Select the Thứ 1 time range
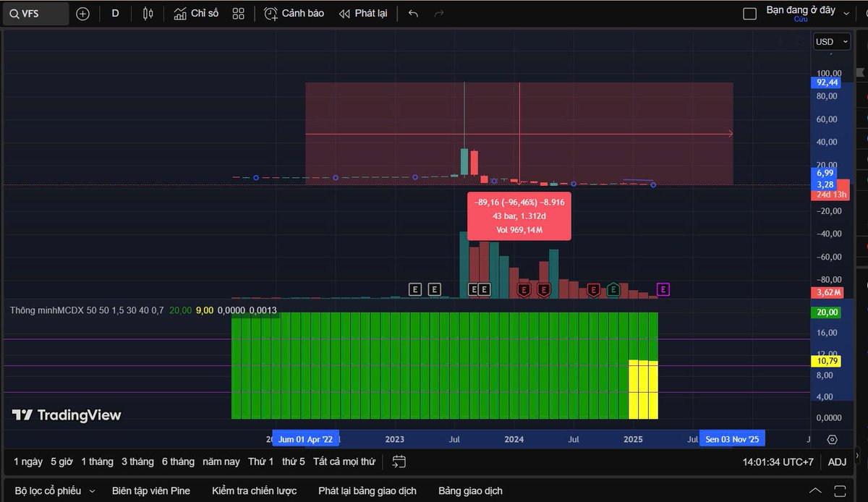The image size is (868, 502). pos(261,461)
